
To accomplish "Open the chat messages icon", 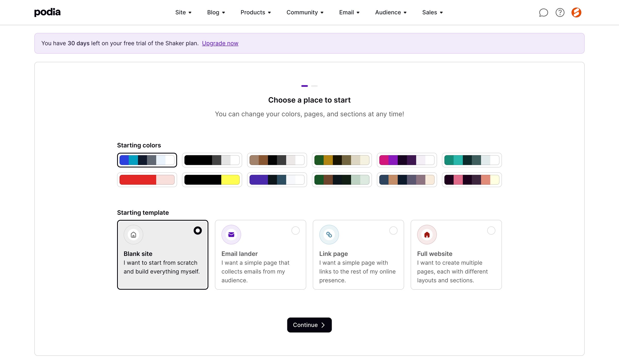I will 543,12.
